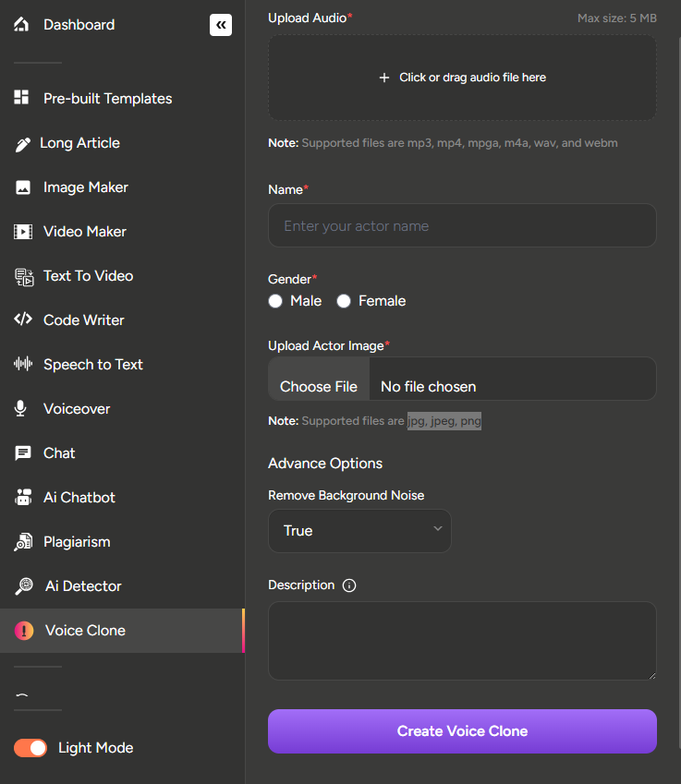Click the Dashboard home icon
Image resolution: width=681 pixels, height=784 pixels.
click(x=22, y=25)
